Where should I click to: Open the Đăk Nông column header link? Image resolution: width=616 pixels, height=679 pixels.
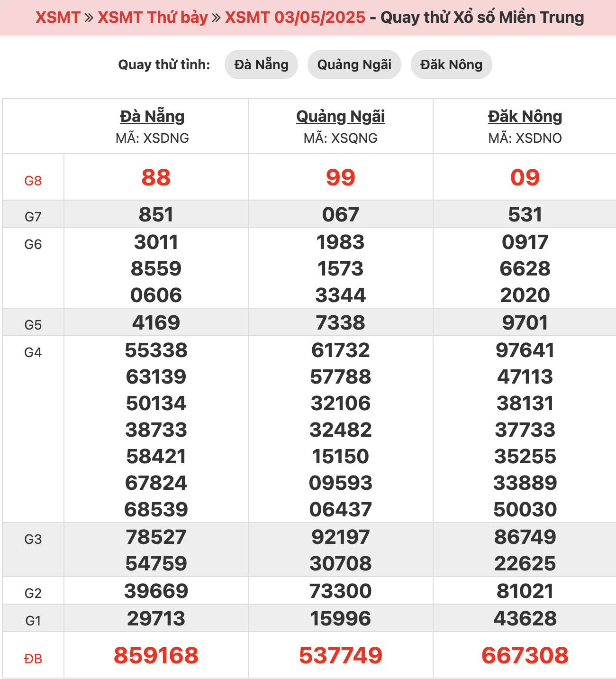click(525, 116)
